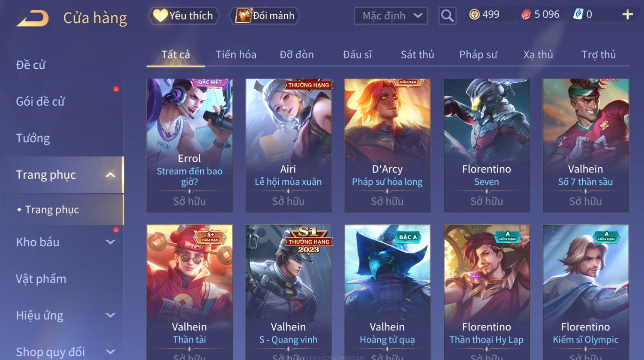Click the back arrow icon beside Cửa hàng
Viewport: 644px width, 360px height.
click(x=33, y=18)
